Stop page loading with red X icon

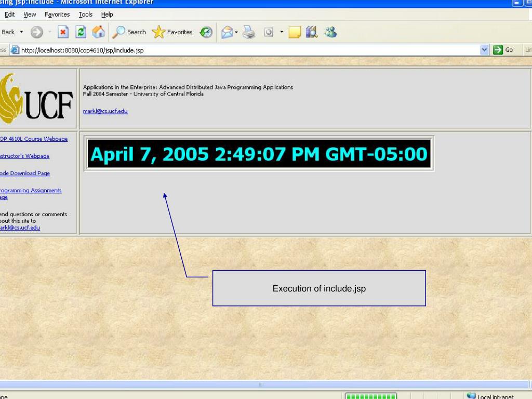click(63, 32)
